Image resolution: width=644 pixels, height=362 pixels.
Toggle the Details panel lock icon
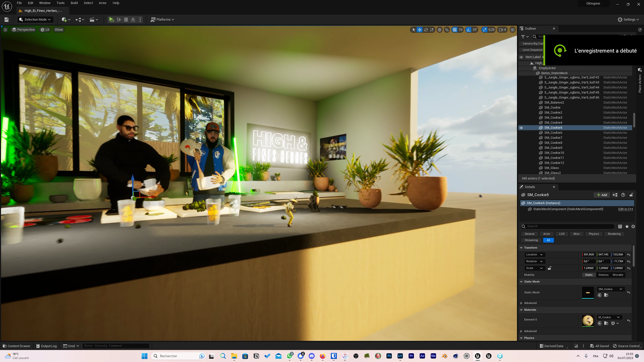(631, 195)
